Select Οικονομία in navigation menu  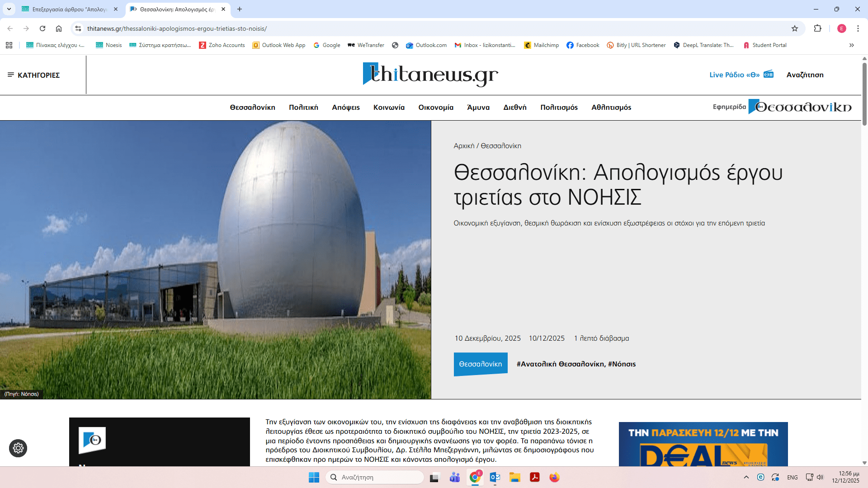pos(435,108)
